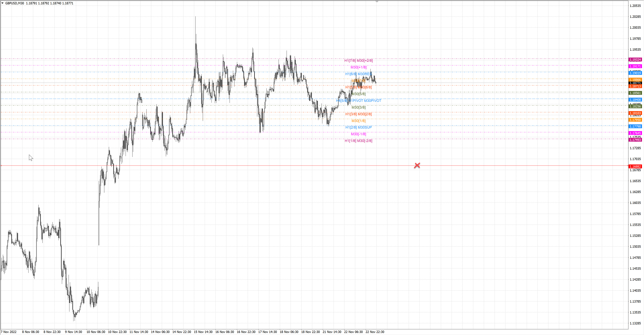
Task: Click the black current price 1.18771 tag
Action: (635, 83)
